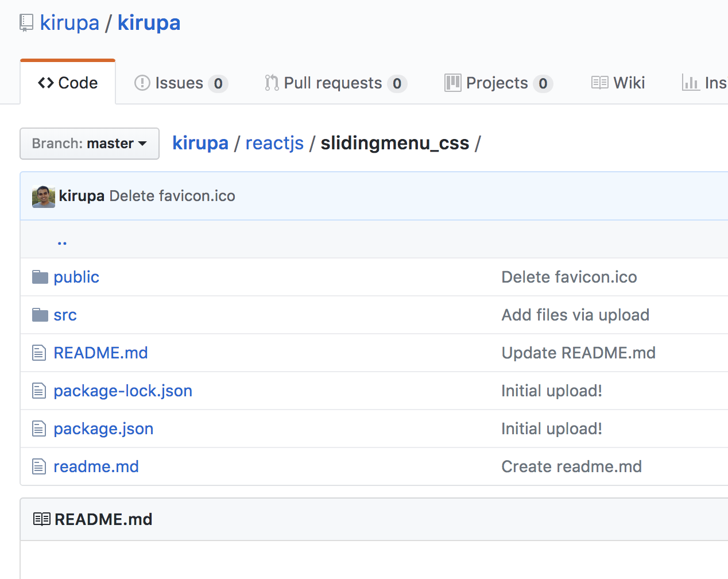The image size is (728, 579).
Task: Go to kirupa root in breadcrumb path
Action: point(200,143)
